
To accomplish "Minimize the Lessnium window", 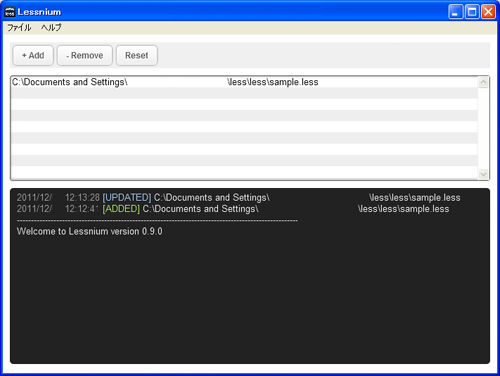I will (x=456, y=12).
